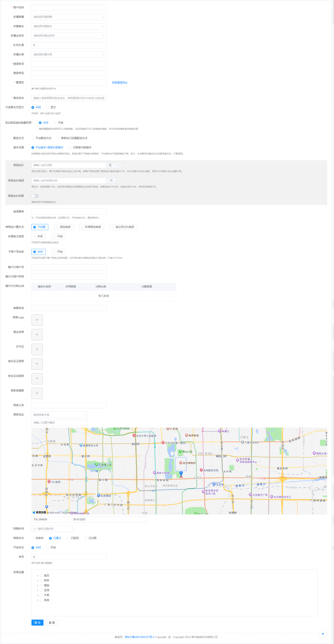Check the 财务 permission checkbox
334x644 pixels.
point(41,581)
